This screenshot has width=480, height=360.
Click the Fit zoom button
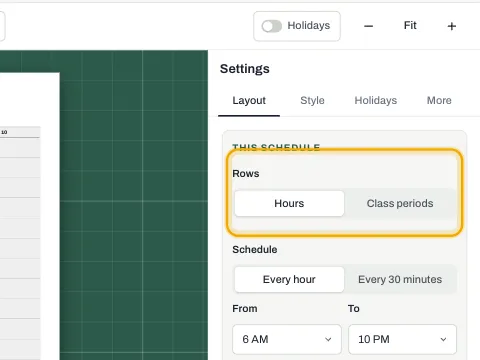[410, 25]
